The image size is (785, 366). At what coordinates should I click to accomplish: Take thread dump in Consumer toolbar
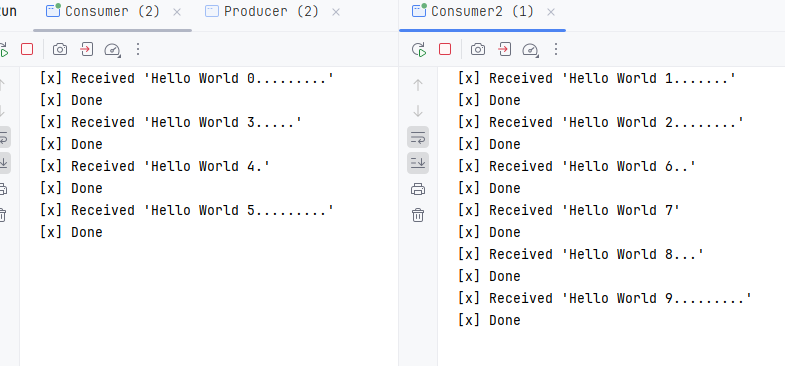coord(60,49)
